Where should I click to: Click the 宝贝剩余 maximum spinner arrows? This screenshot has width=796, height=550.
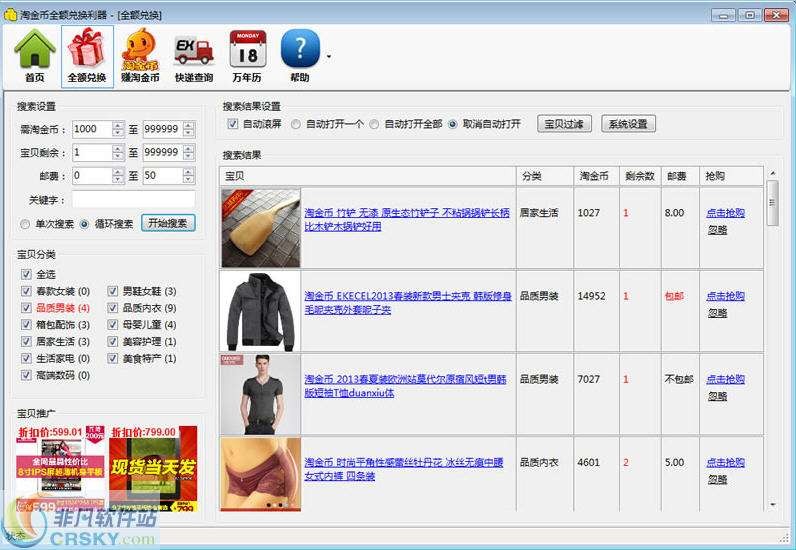(x=189, y=152)
